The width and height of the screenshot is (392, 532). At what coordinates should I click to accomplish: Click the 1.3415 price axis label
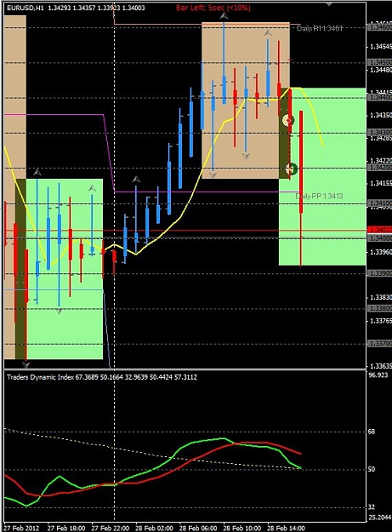380,184
